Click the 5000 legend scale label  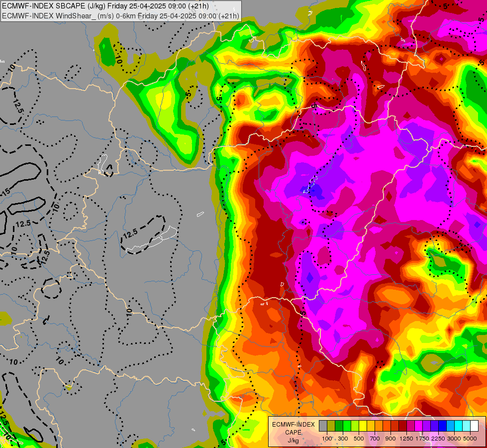tap(470, 439)
